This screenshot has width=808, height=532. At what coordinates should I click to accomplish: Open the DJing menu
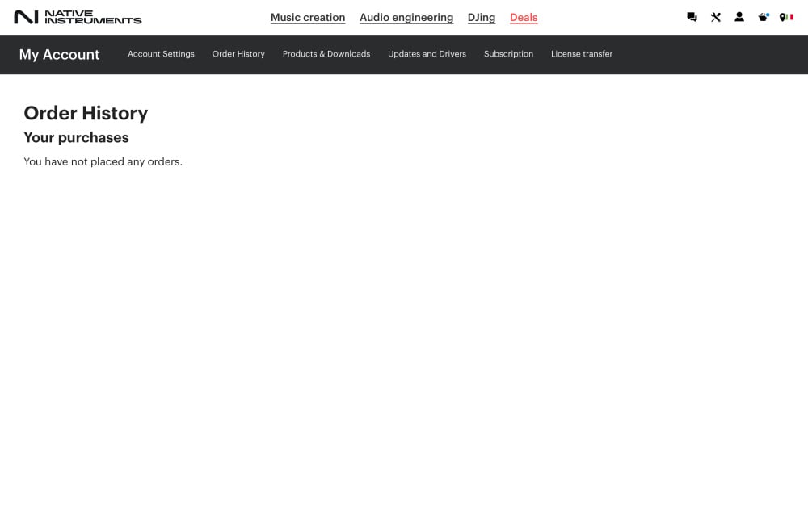point(482,18)
